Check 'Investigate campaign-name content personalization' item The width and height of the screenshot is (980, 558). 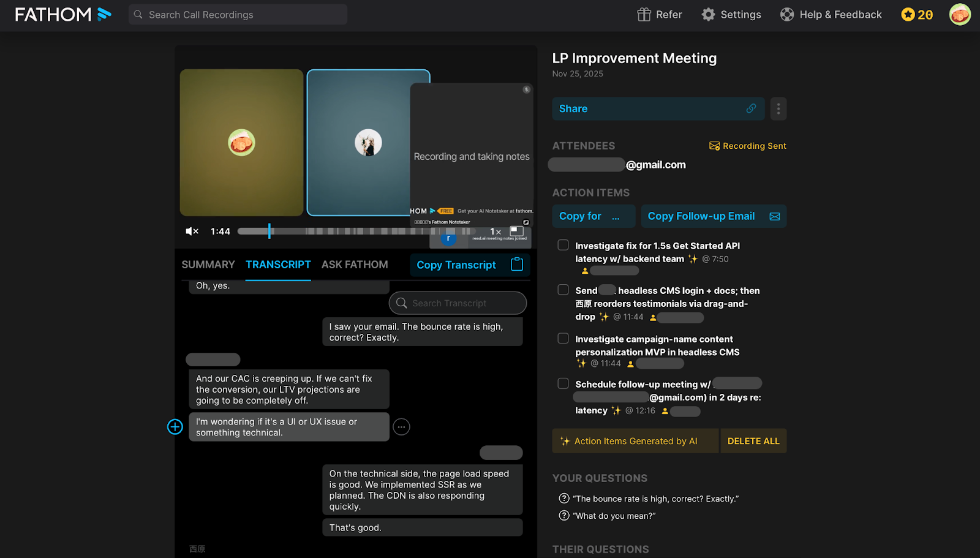coord(563,339)
